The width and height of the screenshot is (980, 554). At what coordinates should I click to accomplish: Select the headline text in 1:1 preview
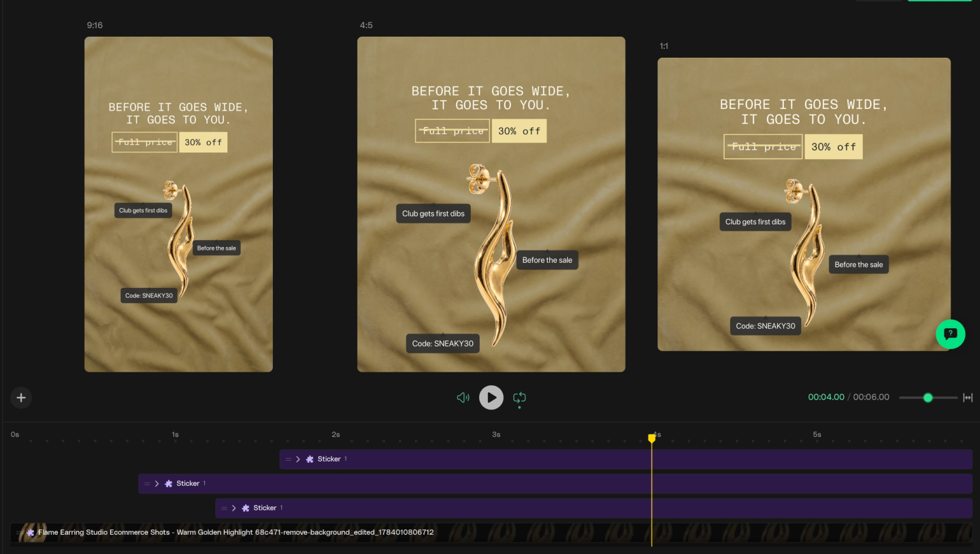[804, 112]
